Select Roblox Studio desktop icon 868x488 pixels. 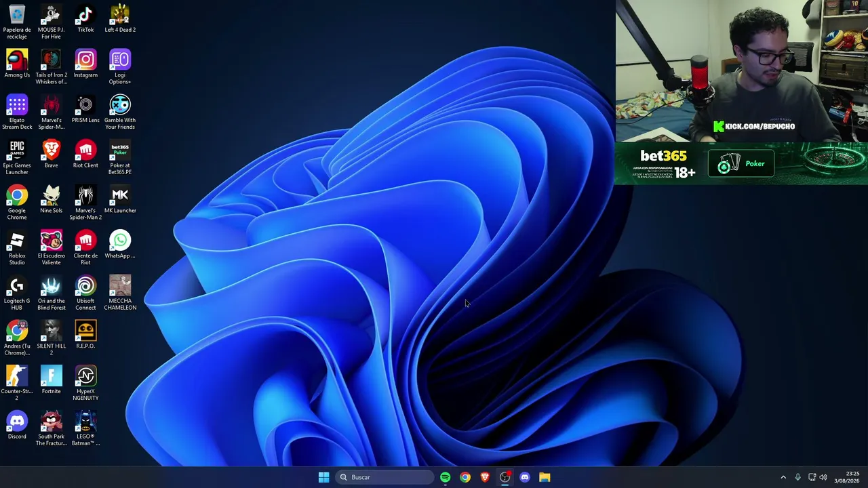[x=17, y=248]
